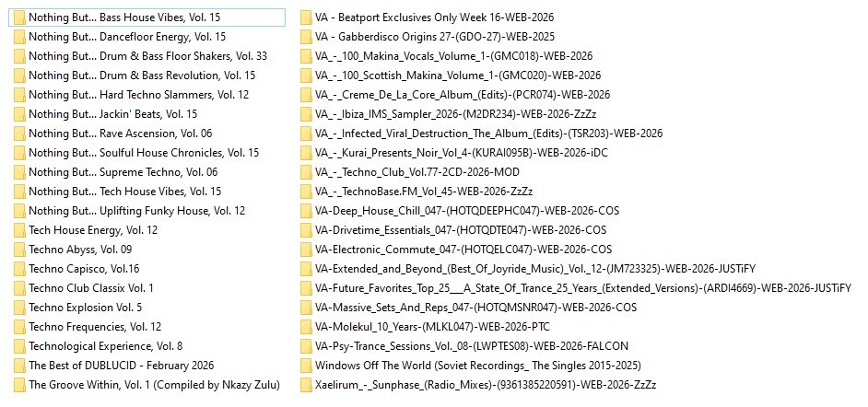Click folder icon beside Techno Club Classix Vol. 1
Screen dimensions: 868x407
(19, 288)
